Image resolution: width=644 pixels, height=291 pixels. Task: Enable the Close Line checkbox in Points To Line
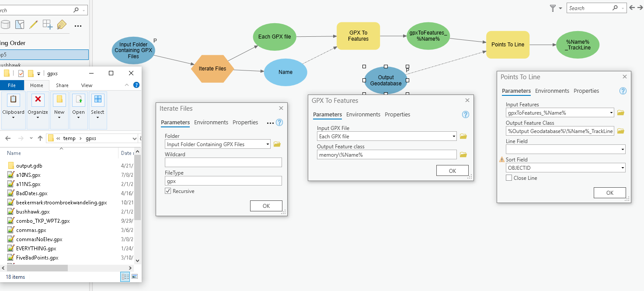(508, 178)
